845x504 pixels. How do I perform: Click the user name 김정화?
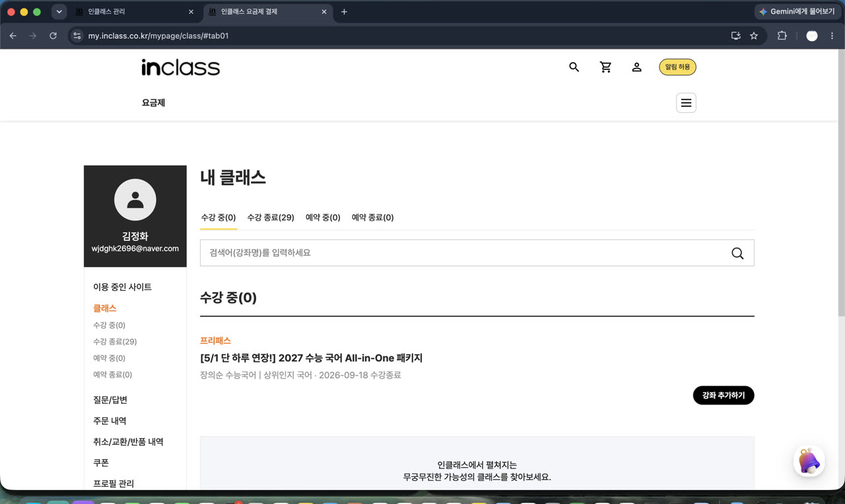tap(135, 236)
